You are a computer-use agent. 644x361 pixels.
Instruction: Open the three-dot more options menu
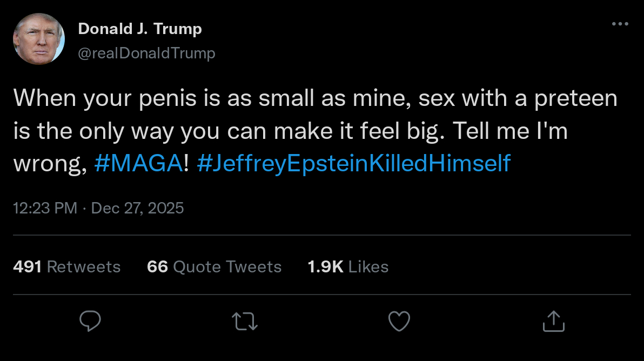(x=620, y=24)
